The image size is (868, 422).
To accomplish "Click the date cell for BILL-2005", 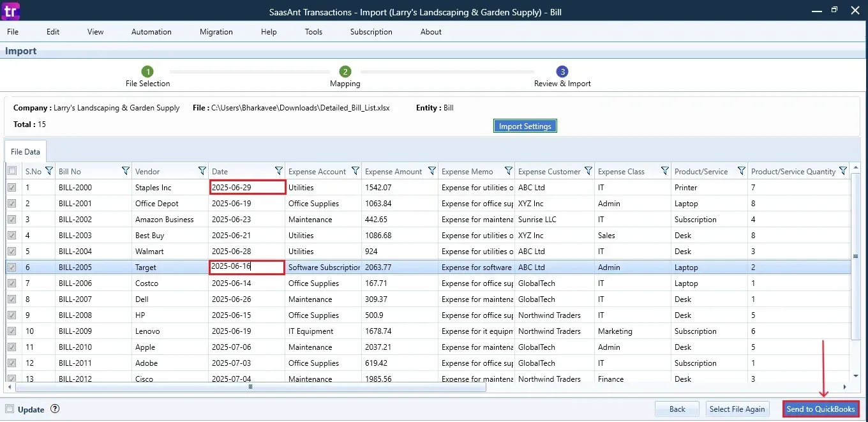I will click(247, 267).
